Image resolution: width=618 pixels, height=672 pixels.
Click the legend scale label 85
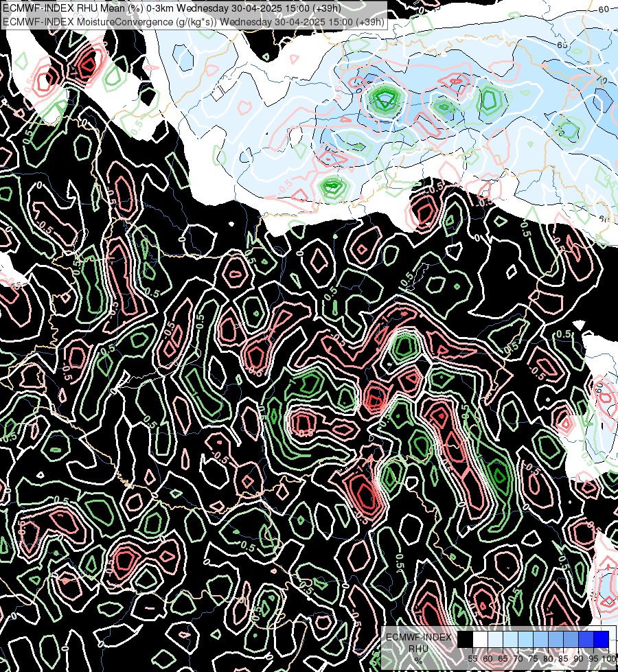(563, 659)
